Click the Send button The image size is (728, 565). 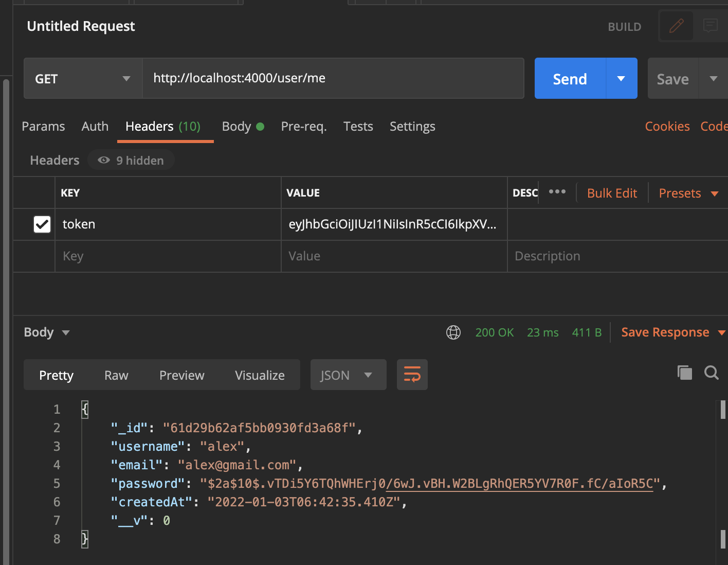click(x=570, y=79)
